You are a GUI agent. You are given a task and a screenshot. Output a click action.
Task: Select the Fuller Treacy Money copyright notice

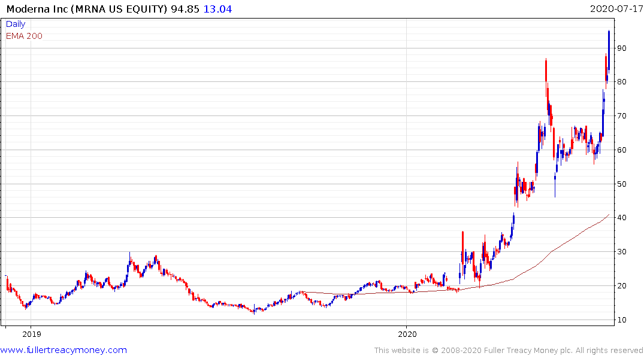coord(509,351)
